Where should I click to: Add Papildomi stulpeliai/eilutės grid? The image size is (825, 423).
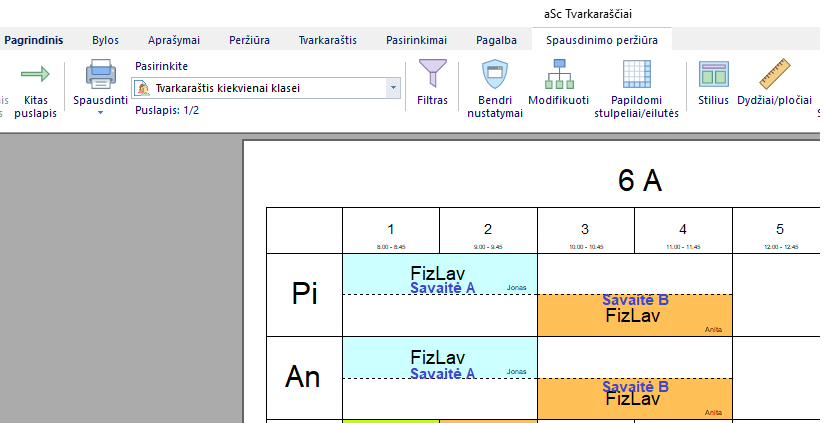(x=636, y=76)
